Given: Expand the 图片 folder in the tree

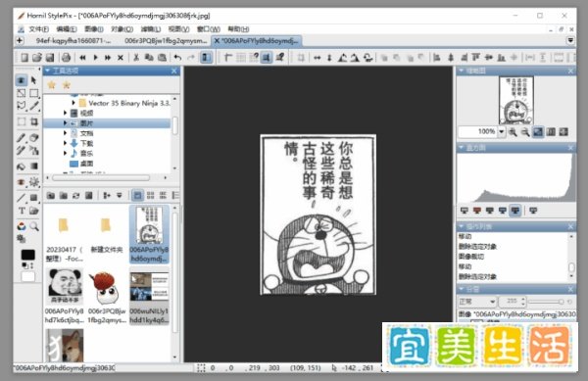Looking at the screenshot, I should point(66,122).
